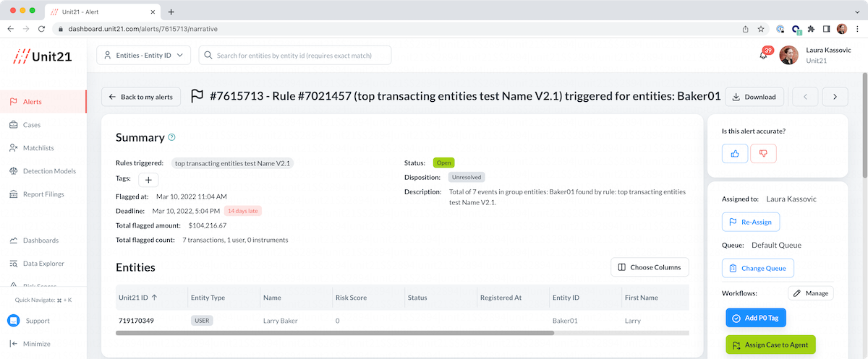Click the USER entity type badge
Viewport: 868px width, 359px height.
202,320
